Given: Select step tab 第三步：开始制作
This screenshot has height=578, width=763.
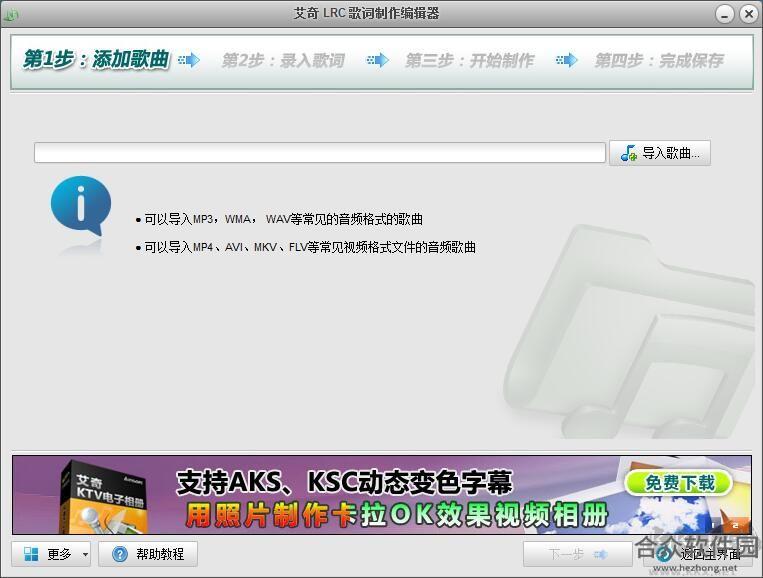Looking at the screenshot, I should click(x=470, y=60).
